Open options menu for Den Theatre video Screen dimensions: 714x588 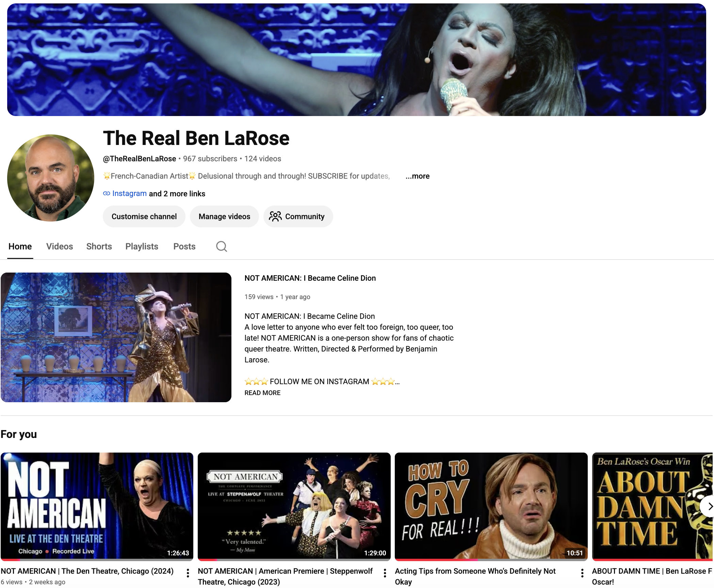pyautogui.click(x=188, y=573)
